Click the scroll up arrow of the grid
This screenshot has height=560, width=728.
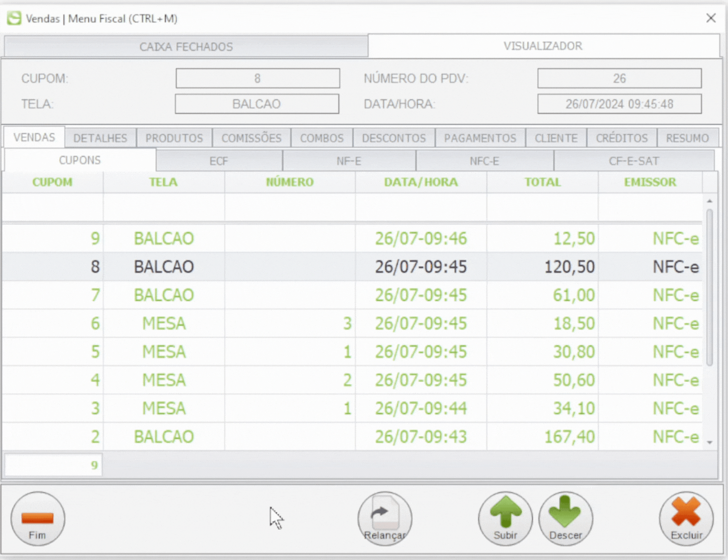tap(710, 201)
